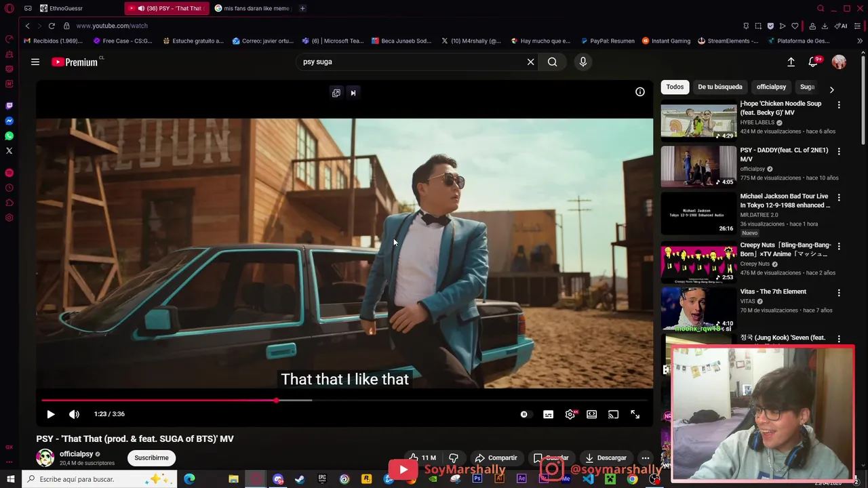Open the 'Instant Gaming' bookmark

click(x=666, y=41)
